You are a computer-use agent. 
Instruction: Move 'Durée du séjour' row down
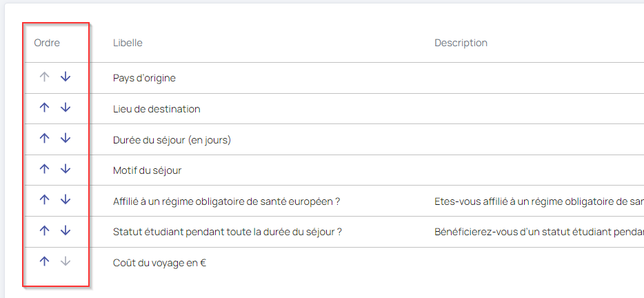(66, 139)
